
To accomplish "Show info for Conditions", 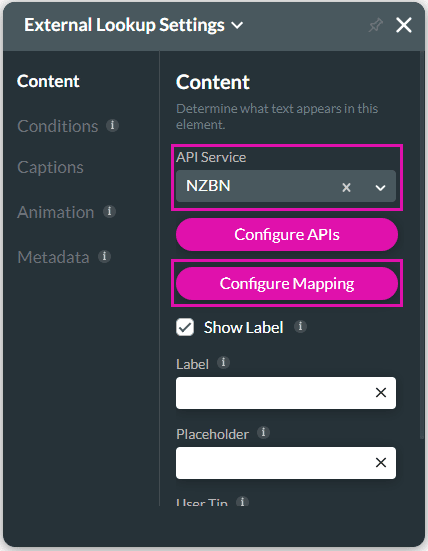I will 112,125.
